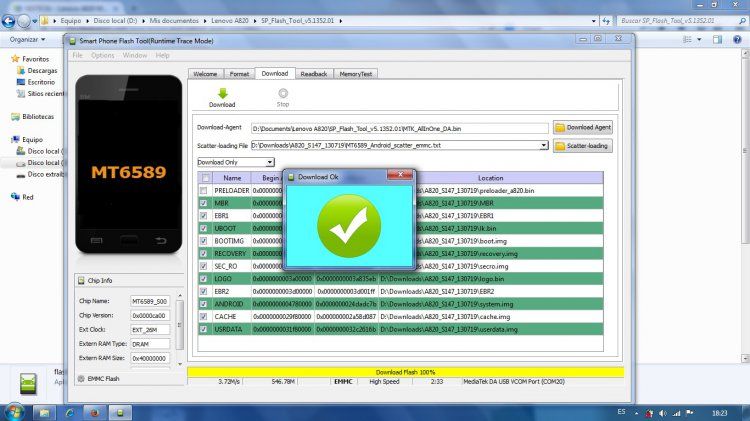Click the Internet Explorer taskbar icon
The image size is (750, 421).
69,412
